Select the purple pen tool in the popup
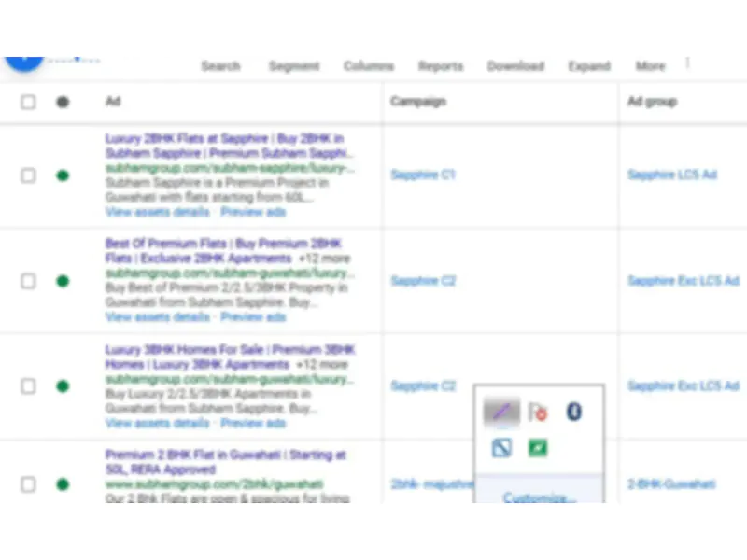 coord(500,411)
